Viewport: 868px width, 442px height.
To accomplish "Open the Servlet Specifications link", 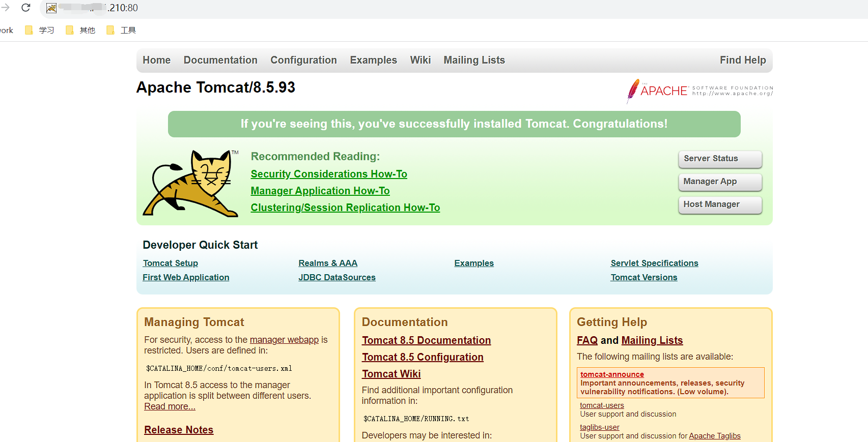I will pyautogui.click(x=654, y=263).
